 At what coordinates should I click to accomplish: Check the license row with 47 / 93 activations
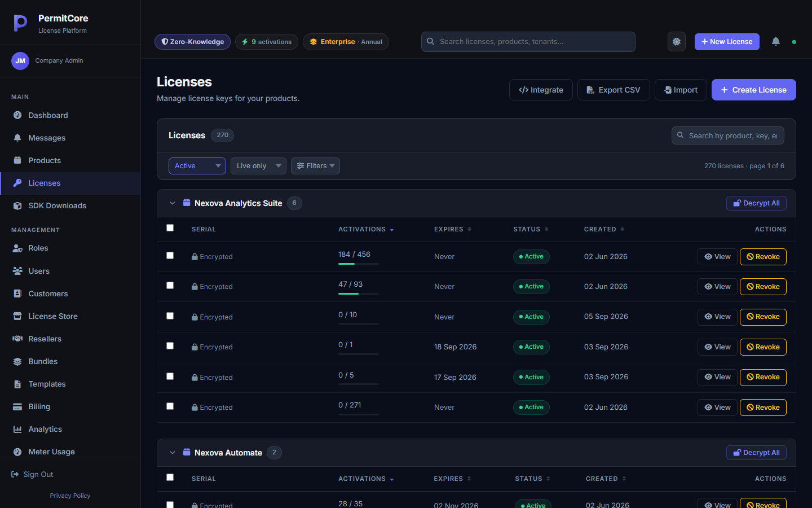click(170, 286)
